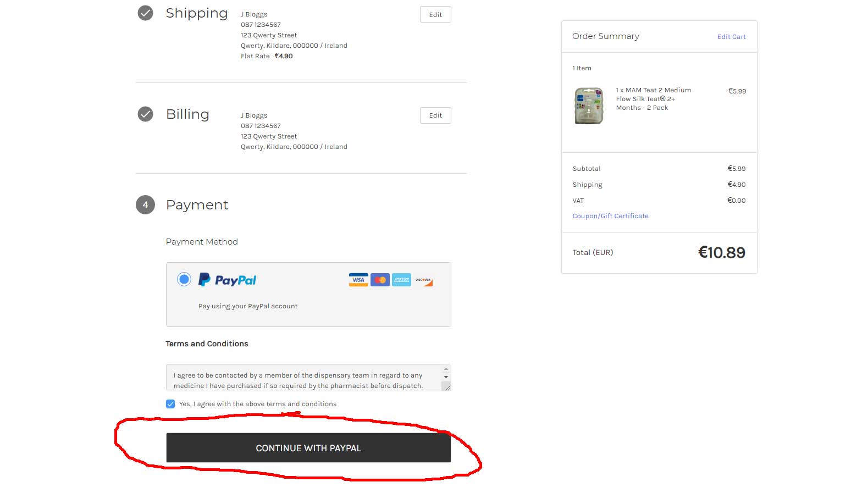The width and height of the screenshot is (868, 493).
Task: Expand Coupon/Gift Certificate entry
Action: (x=610, y=216)
